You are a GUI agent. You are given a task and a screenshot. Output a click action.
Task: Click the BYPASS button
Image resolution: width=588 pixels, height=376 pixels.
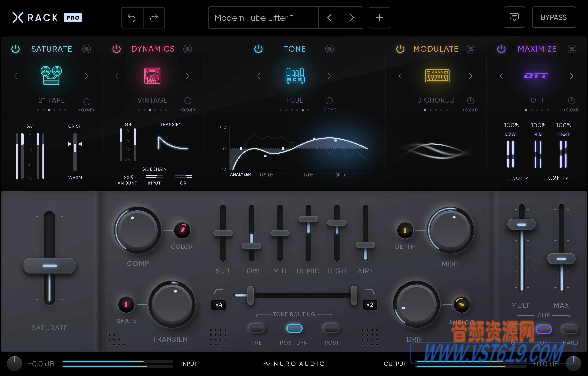(554, 17)
